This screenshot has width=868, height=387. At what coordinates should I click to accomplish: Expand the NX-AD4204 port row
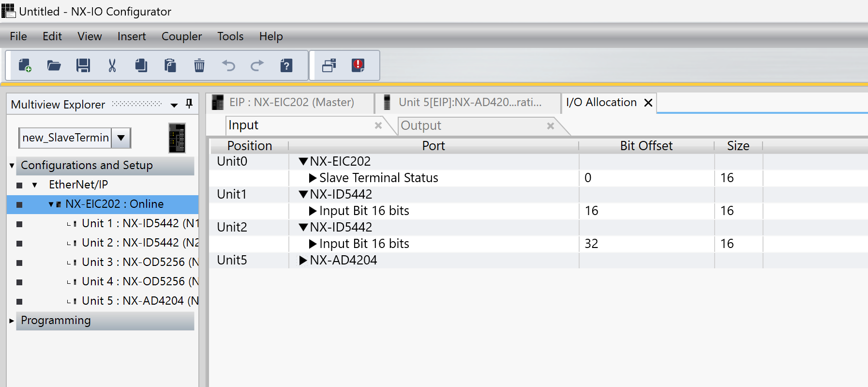(x=303, y=261)
